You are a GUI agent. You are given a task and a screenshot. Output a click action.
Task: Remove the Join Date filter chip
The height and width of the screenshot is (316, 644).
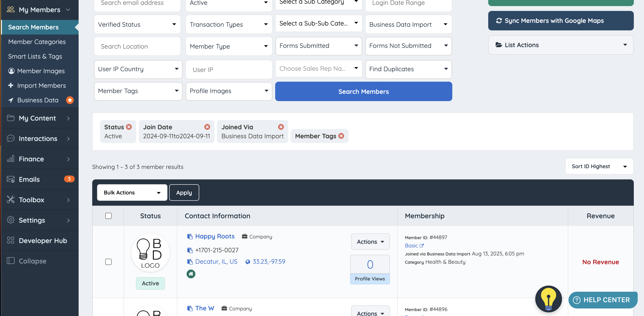pyautogui.click(x=207, y=127)
